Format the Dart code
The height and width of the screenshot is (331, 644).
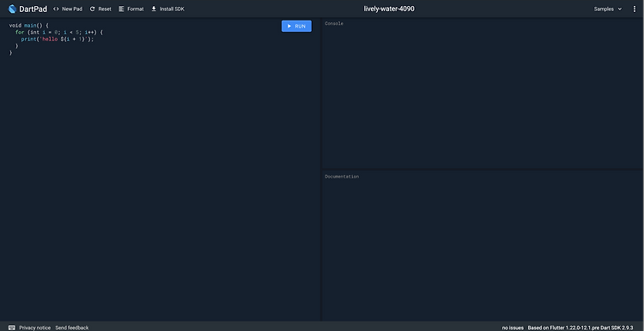(x=131, y=9)
